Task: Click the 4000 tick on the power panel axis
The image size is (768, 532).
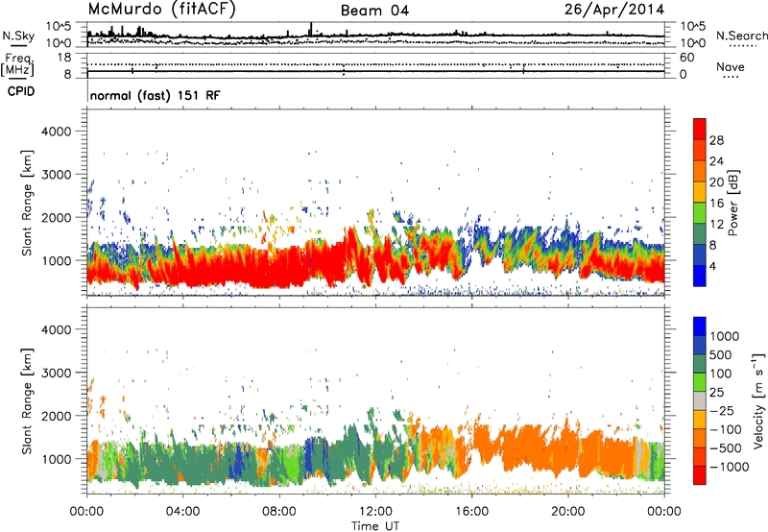Action: click(x=57, y=132)
